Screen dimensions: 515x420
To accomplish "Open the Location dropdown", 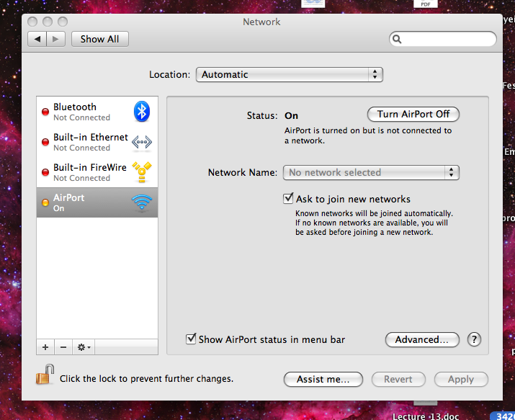I will click(290, 74).
